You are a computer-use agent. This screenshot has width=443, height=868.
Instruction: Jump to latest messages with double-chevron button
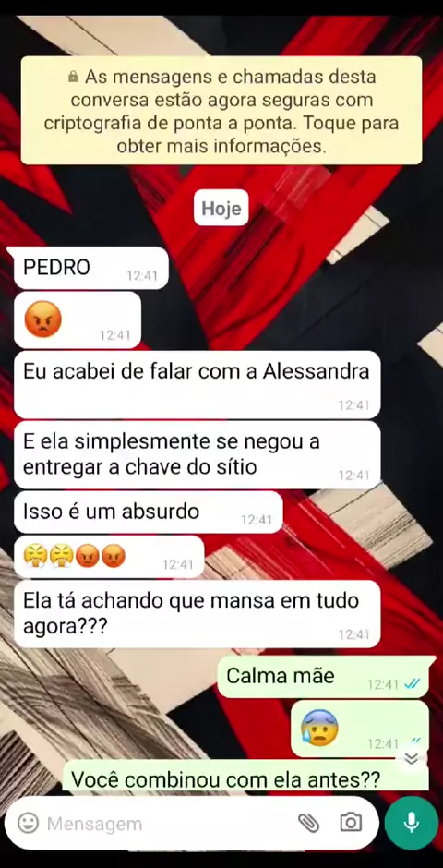pyautogui.click(x=411, y=758)
